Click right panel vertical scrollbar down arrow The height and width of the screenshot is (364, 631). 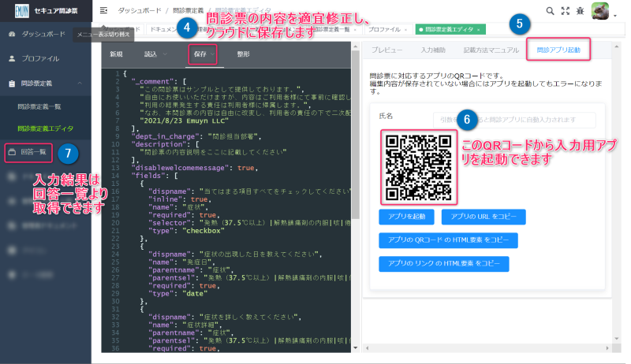pos(617,338)
